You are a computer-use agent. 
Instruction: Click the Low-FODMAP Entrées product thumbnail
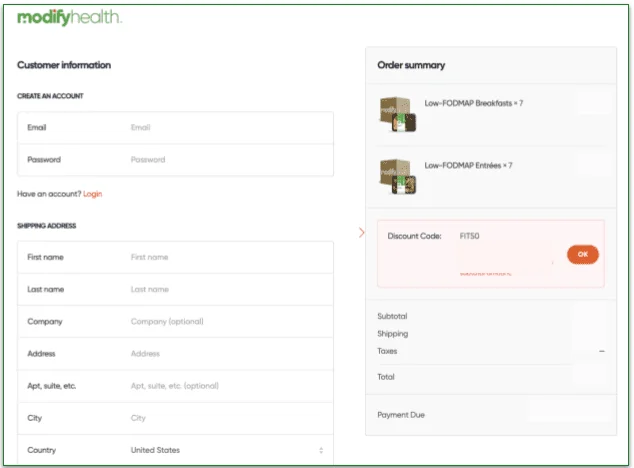(397, 177)
